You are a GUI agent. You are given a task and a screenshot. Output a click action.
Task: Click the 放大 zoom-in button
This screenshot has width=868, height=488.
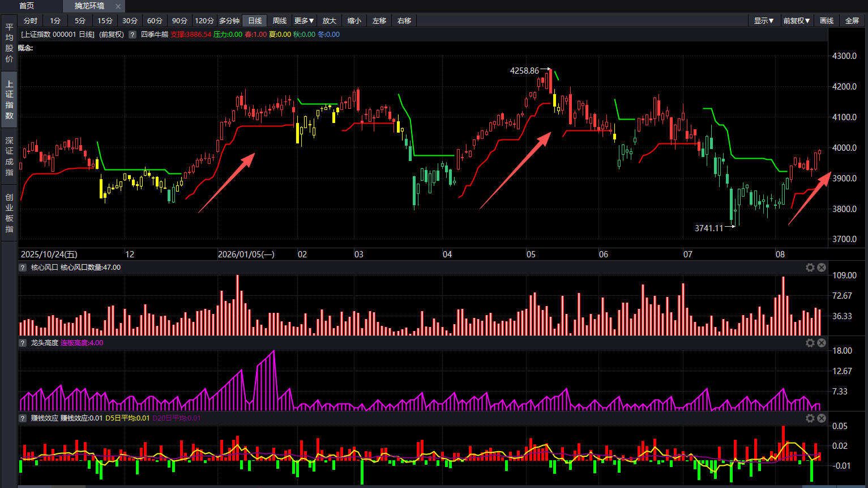coord(330,20)
